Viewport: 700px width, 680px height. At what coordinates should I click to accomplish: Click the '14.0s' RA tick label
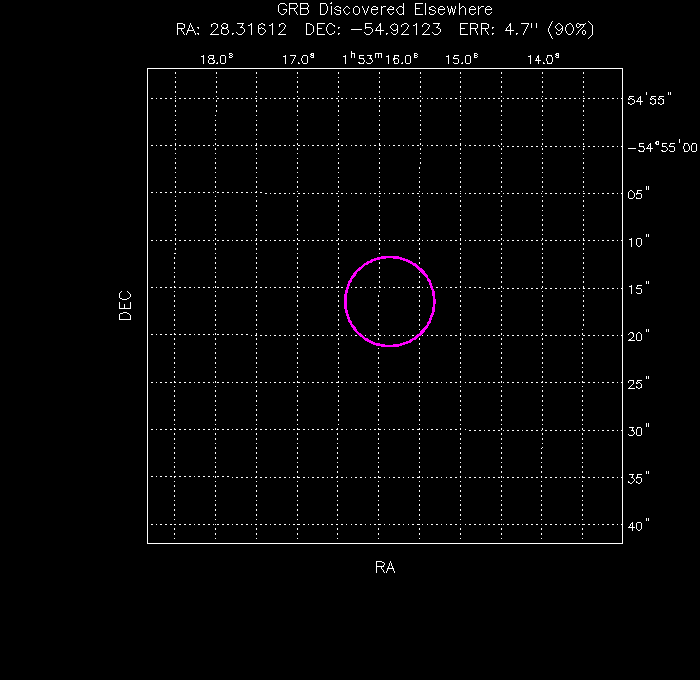coord(543,59)
